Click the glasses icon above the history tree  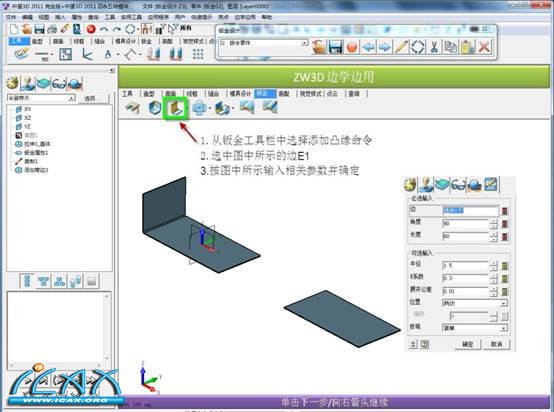[59, 84]
